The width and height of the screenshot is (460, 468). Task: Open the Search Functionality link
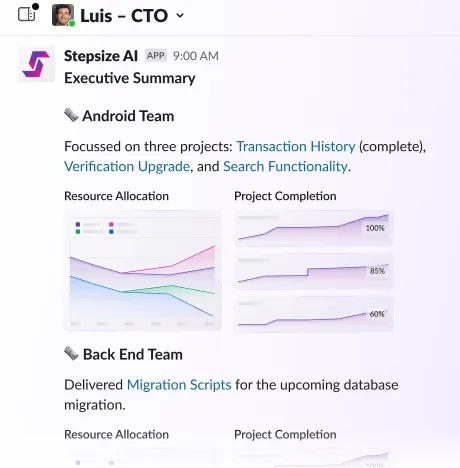tap(285, 166)
